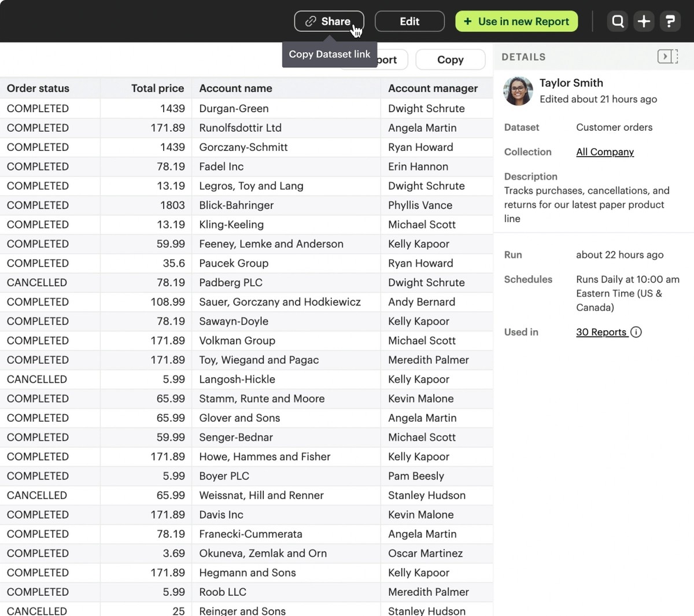Click the info icon beside 30 Reports
The image size is (694, 616).
637,332
